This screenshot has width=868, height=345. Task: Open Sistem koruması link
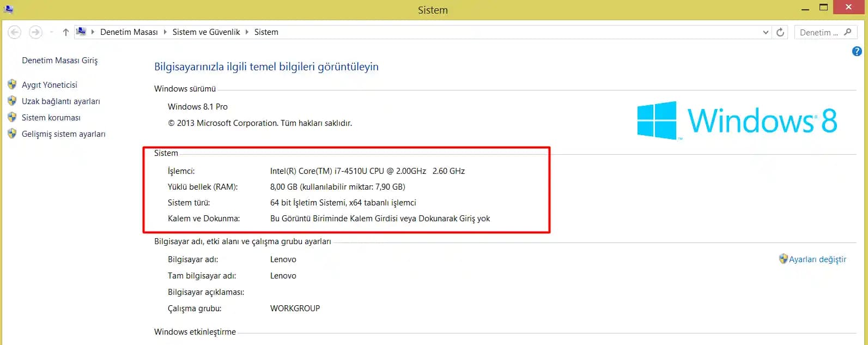[x=51, y=118]
